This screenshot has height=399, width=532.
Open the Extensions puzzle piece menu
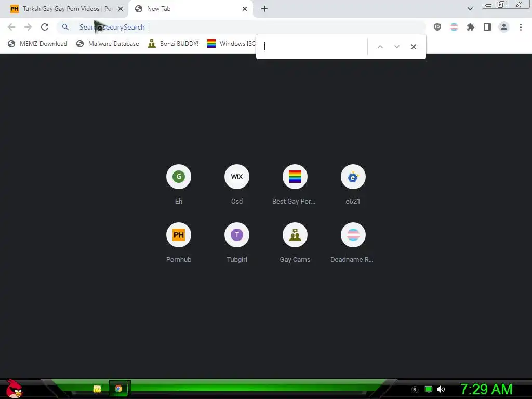pos(471,27)
